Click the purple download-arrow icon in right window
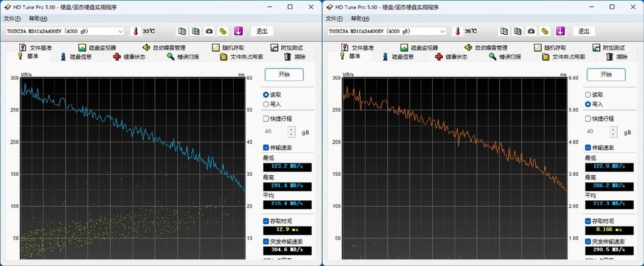The image size is (644, 266). tap(560, 31)
